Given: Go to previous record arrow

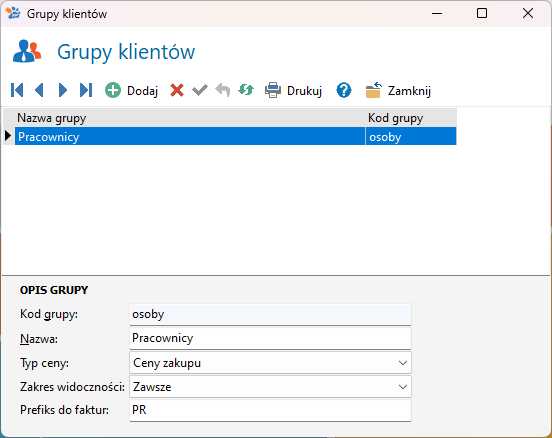Looking at the screenshot, I should click(x=39, y=90).
